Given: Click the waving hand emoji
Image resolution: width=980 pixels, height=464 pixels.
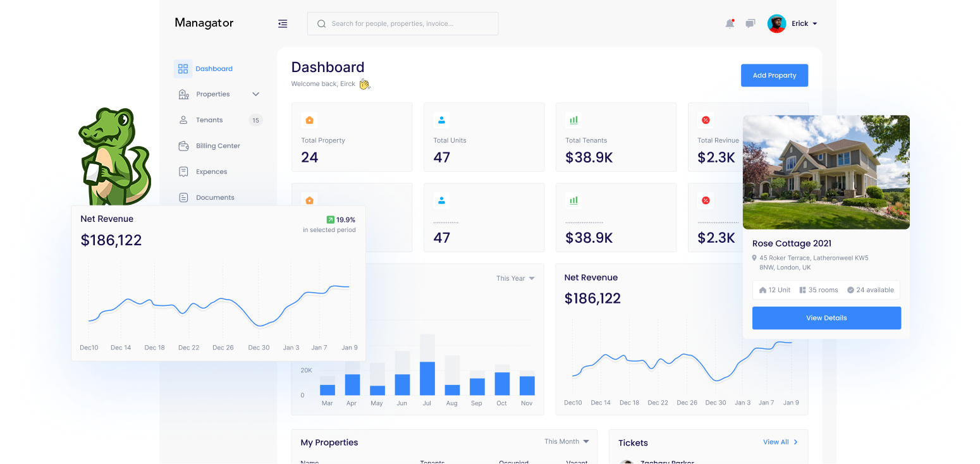Looking at the screenshot, I should point(365,84).
